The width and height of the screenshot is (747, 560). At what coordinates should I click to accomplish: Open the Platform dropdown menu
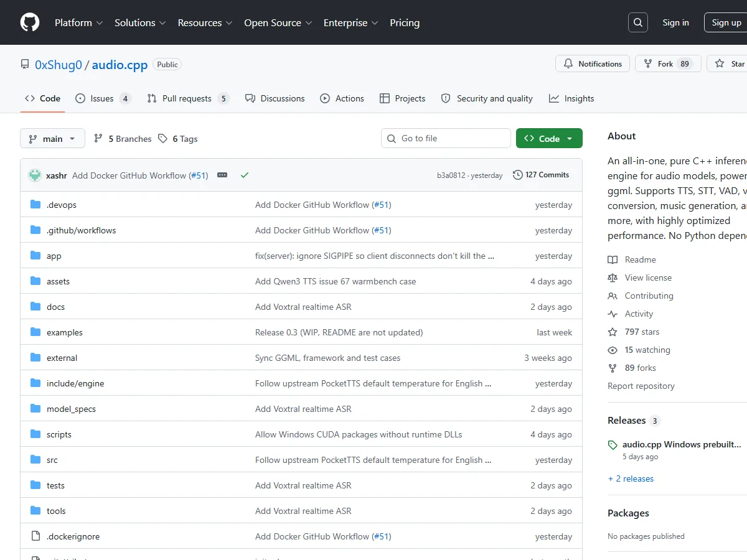[78, 22]
